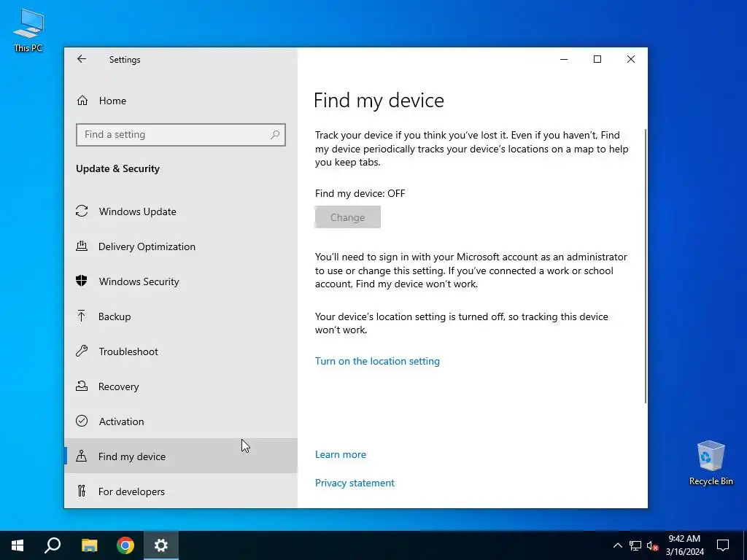Click the Settings page vertical scrollbar
The image size is (747, 560).
pos(645,265)
